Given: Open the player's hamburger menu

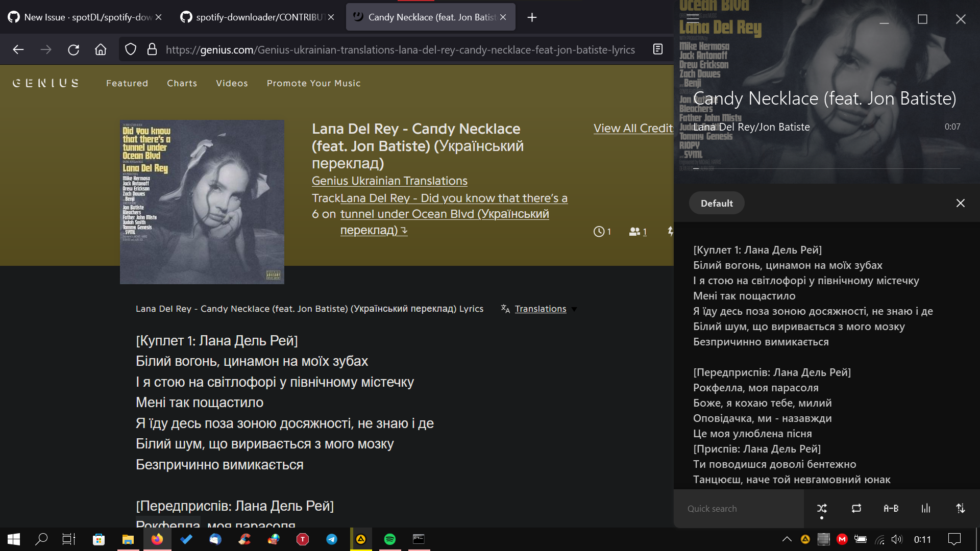Looking at the screenshot, I should click(693, 17).
